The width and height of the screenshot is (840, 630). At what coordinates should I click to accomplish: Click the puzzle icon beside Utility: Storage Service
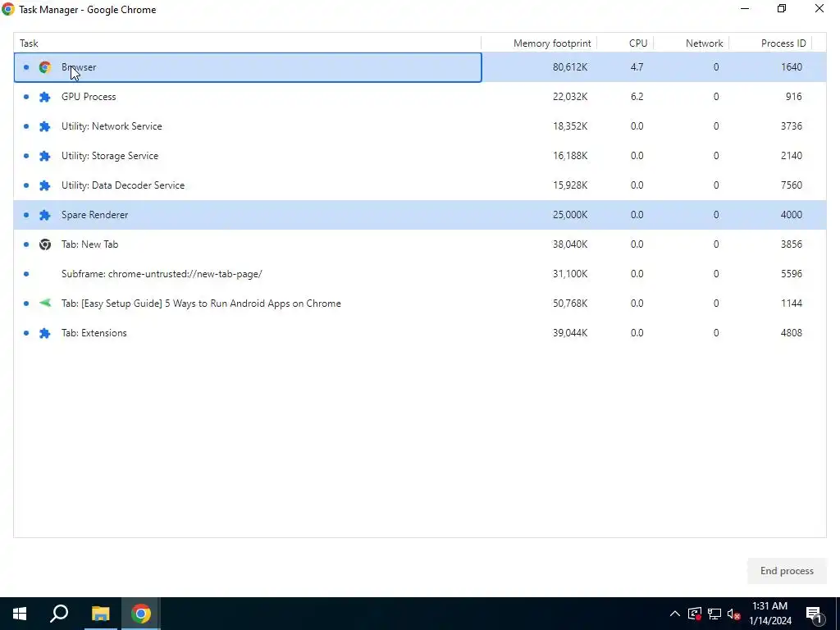(45, 156)
